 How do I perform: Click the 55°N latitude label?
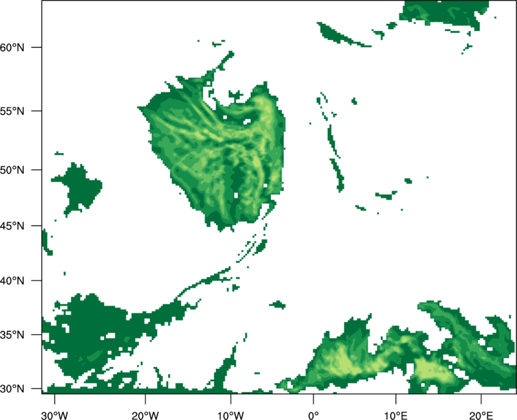[12, 111]
